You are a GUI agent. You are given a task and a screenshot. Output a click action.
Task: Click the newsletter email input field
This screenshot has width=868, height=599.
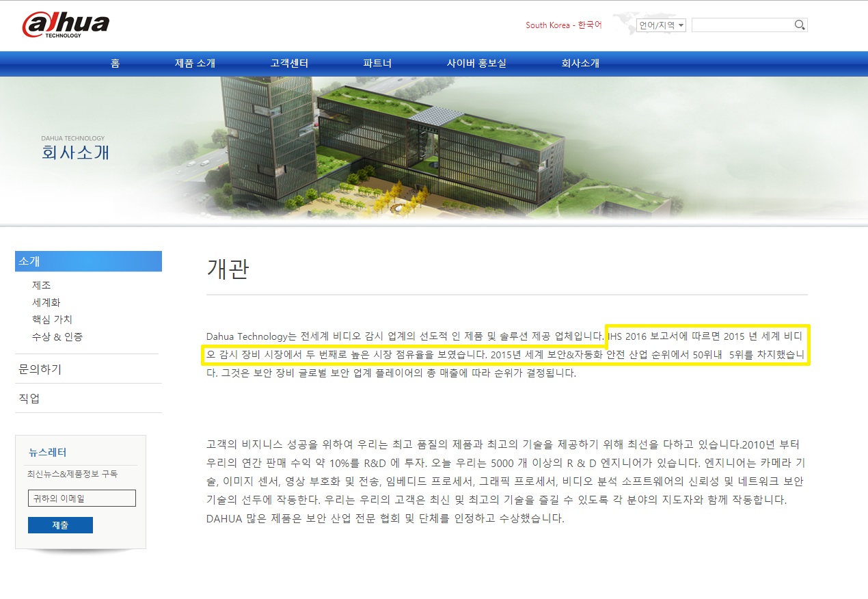[x=82, y=498]
